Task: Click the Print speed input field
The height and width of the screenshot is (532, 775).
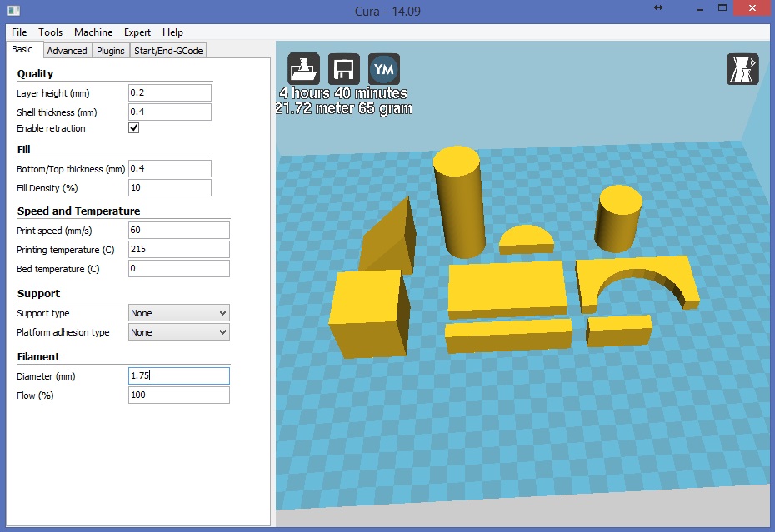Action: click(x=179, y=230)
